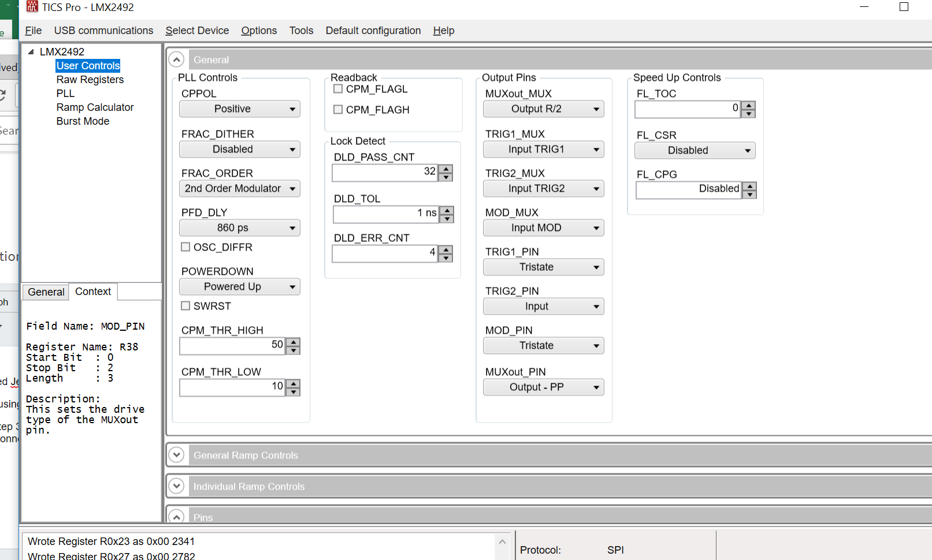Click the DLD_PASS_CNT input field
This screenshot has width=932, height=560.
point(385,173)
